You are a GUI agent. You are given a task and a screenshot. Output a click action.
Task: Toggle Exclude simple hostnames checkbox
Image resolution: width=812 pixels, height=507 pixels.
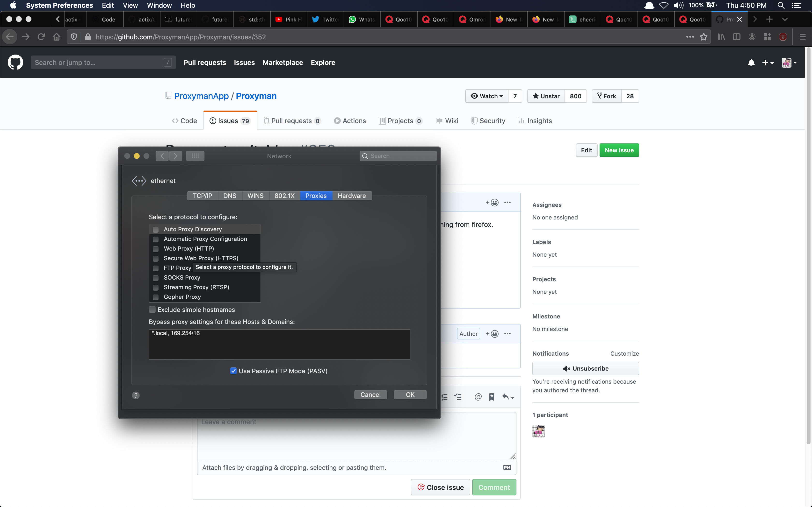coord(152,310)
